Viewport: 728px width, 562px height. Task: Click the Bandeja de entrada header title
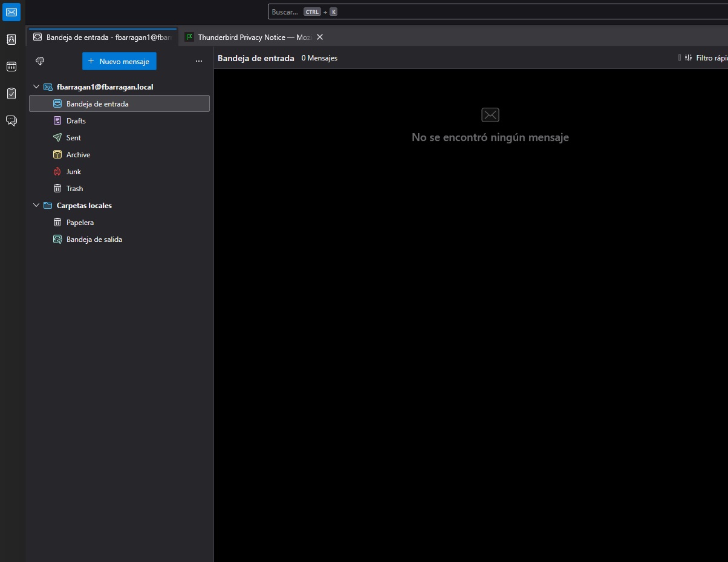pyautogui.click(x=256, y=58)
